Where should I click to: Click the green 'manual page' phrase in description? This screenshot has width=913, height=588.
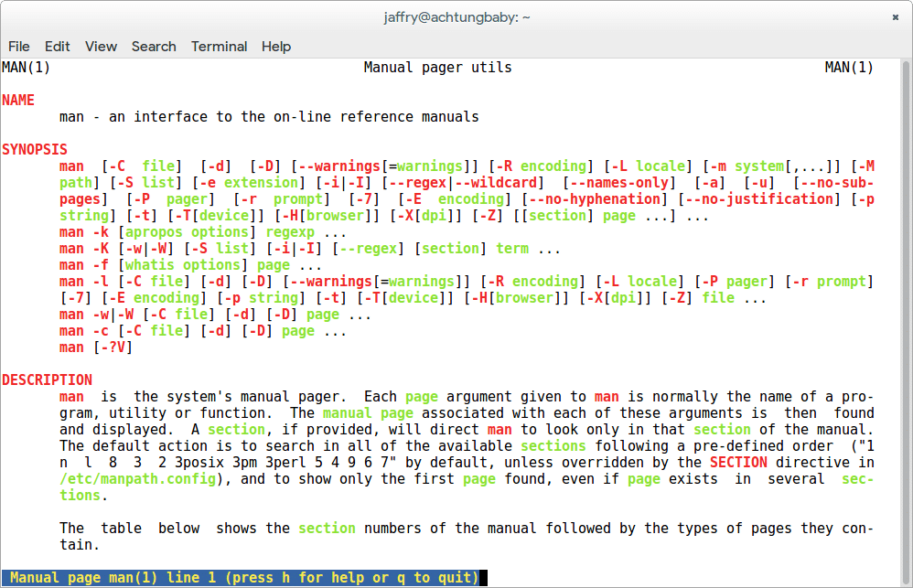click(x=368, y=413)
